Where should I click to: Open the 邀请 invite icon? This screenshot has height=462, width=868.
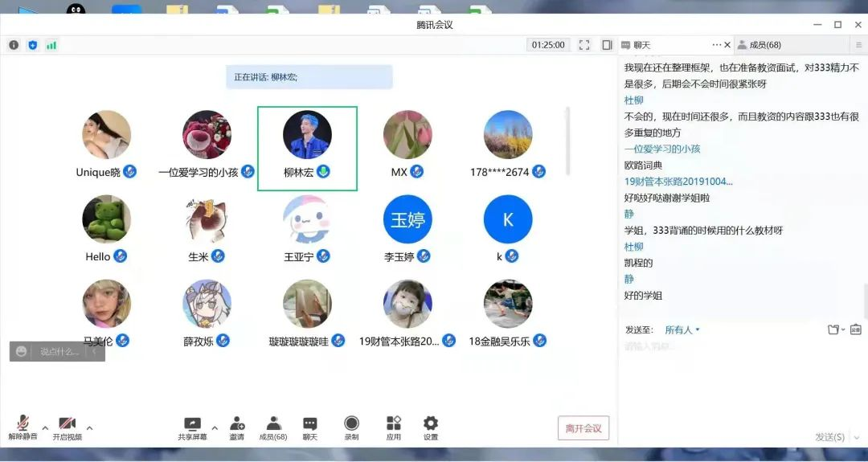pyautogui.click(x=237, y=423)
